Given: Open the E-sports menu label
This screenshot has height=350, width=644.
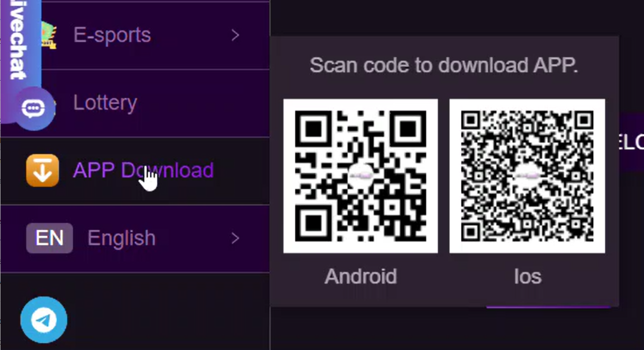Looking at the screenshot, I should pos(112,35).
